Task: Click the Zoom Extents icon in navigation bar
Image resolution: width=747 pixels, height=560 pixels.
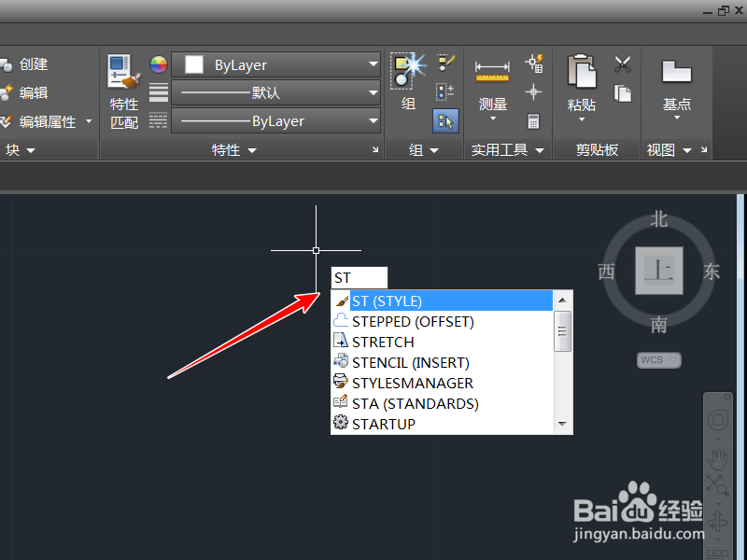Action: coord(717,485)
